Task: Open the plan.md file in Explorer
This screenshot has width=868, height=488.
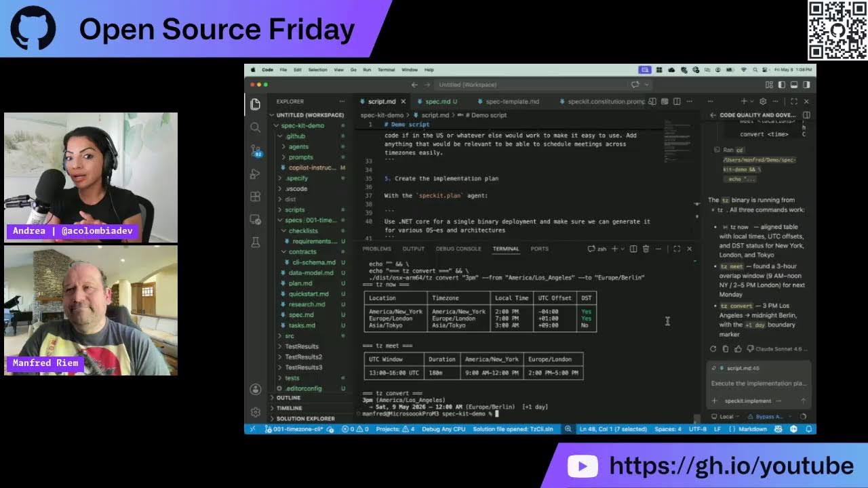Action: [x=300, y=283]
